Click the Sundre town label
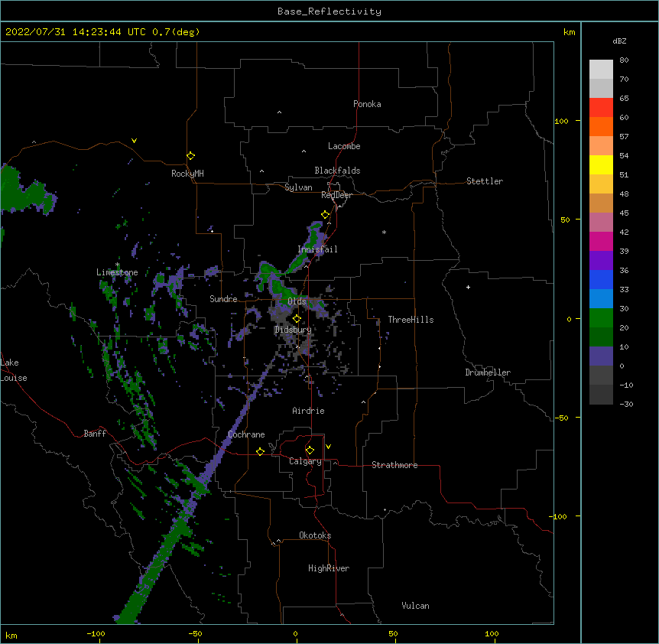The height and width of the screenshot is (644, 659). pyautogui.click(x=223, y=299)
